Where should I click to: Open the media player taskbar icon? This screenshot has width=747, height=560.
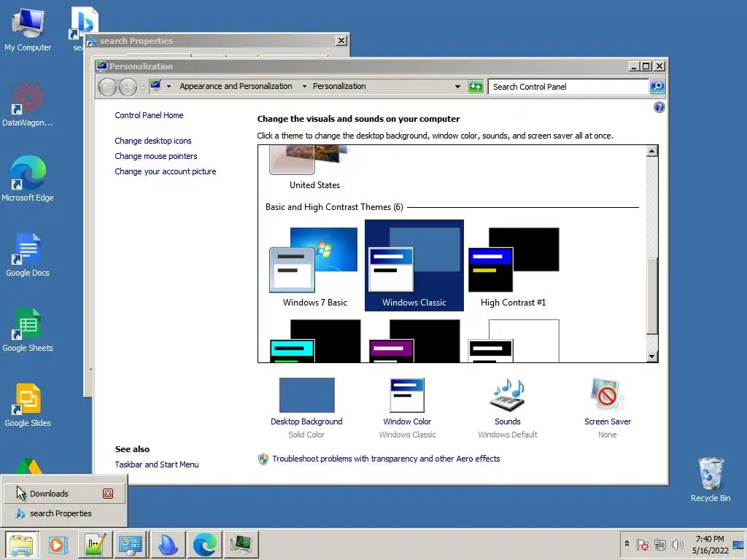[x=58, y=544]
